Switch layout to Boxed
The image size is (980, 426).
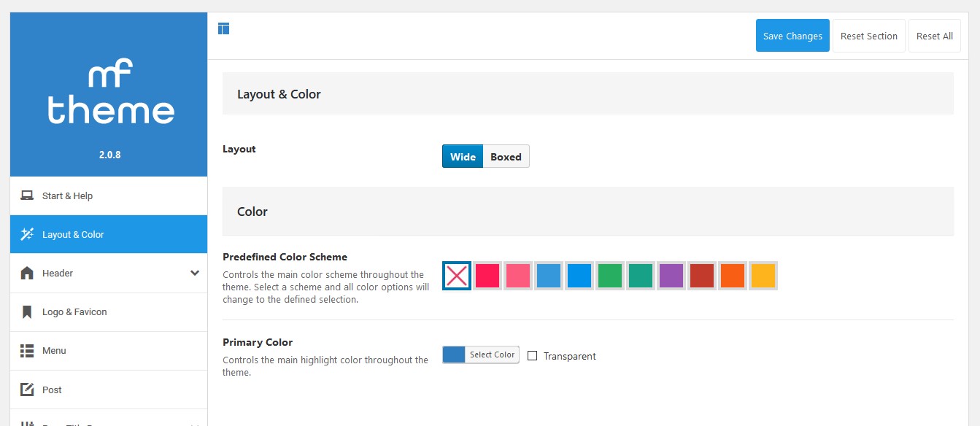[x=506, y=157]
